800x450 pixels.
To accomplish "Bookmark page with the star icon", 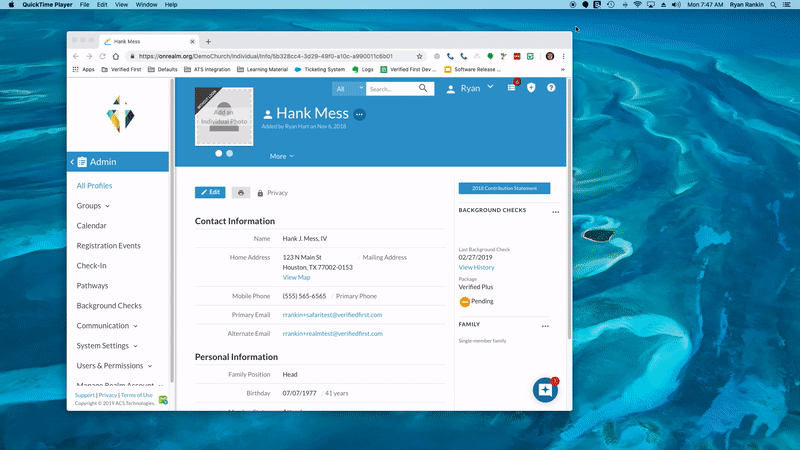I will tap(420, 56).
